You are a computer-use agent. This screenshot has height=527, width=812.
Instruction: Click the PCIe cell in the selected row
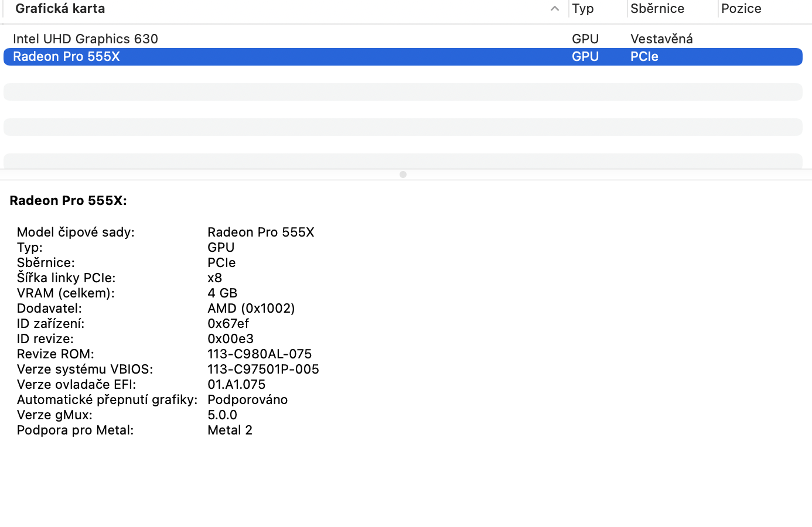coord(644,57)
